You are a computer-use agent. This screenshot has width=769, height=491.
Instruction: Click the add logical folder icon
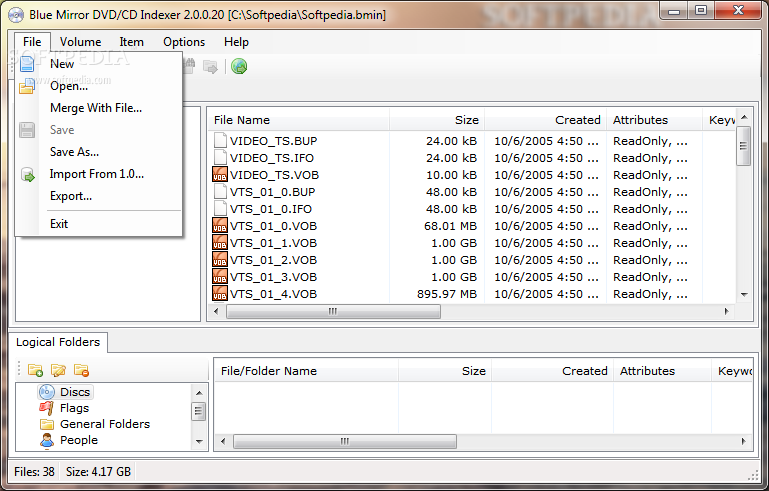[x=35, y=370]
